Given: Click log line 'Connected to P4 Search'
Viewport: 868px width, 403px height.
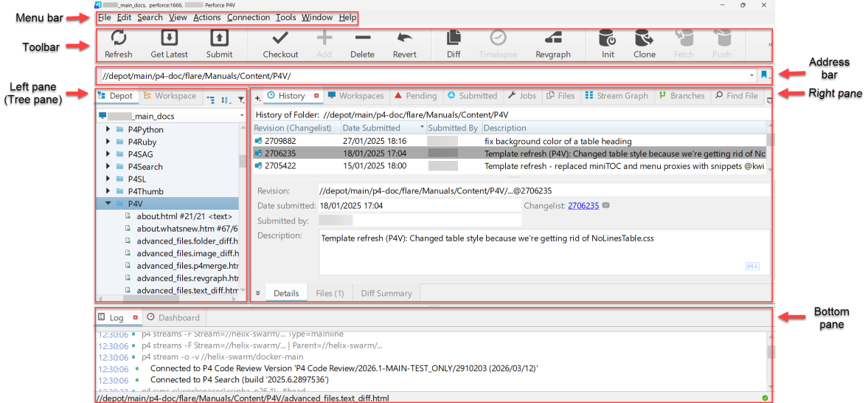Looking at the screenshot, I should (x=240, y=379).
